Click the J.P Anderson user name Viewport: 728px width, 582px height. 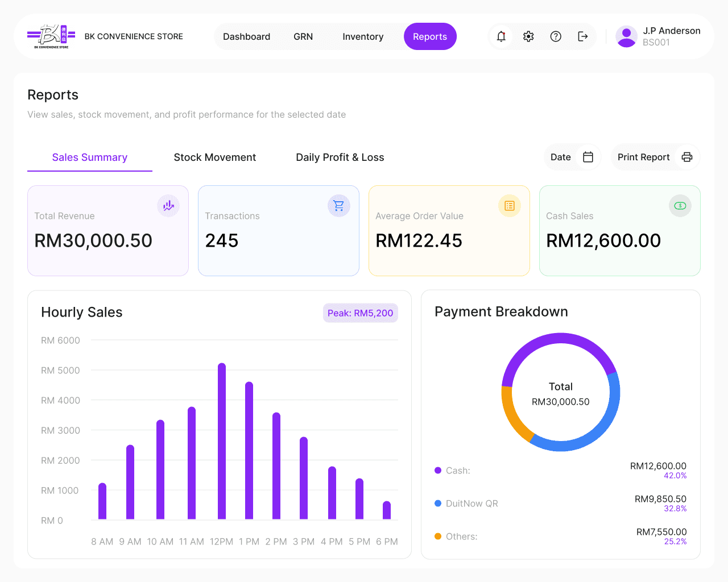[x=672, y=31]
